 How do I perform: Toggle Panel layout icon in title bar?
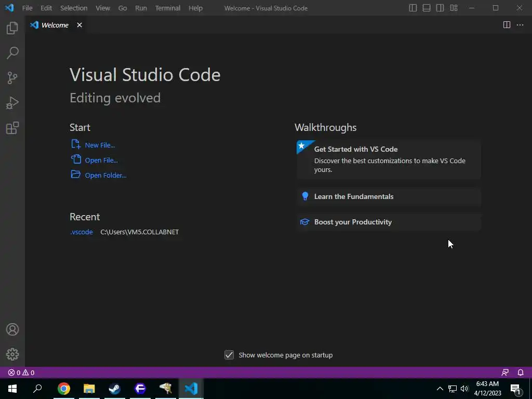[x=427, y=8]
